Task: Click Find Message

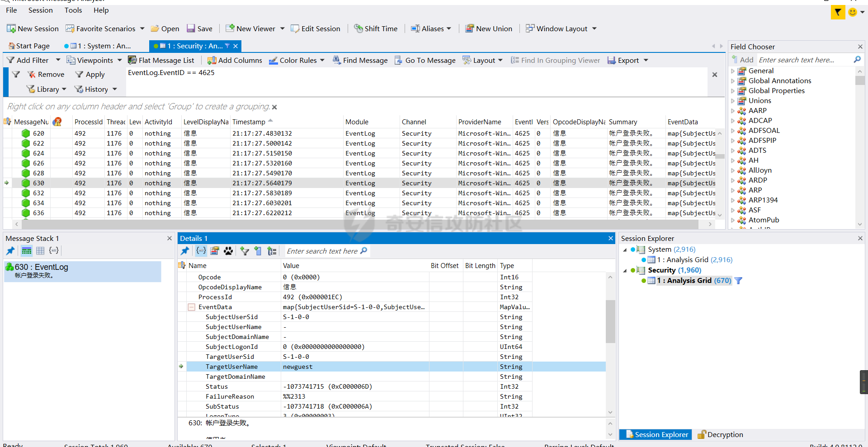Action: (360, 60)
